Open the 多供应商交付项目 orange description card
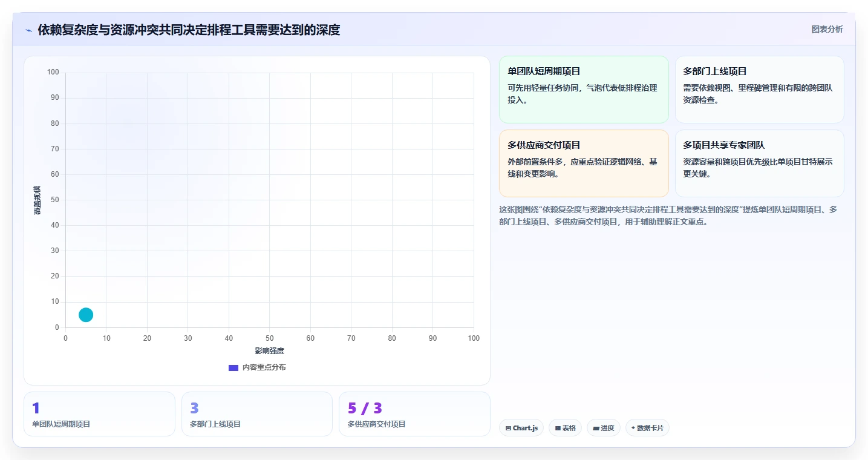Screen dimensions: 868x460 coord(584,163)
